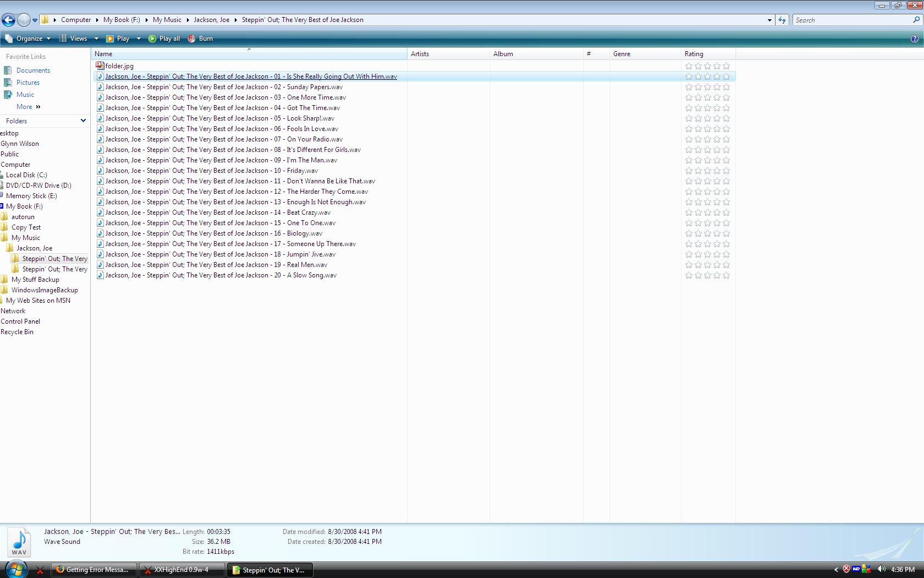Select the Copy Test folder in tree

[x=26, y=227]
